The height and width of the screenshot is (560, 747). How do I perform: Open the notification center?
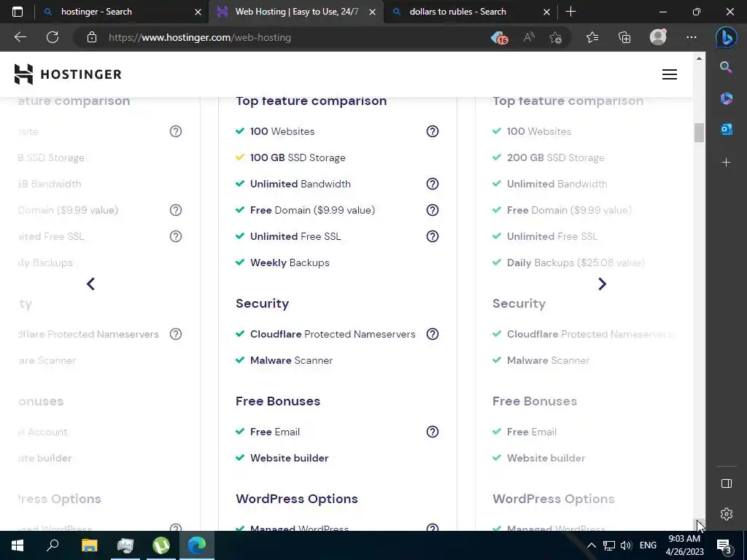724,545
